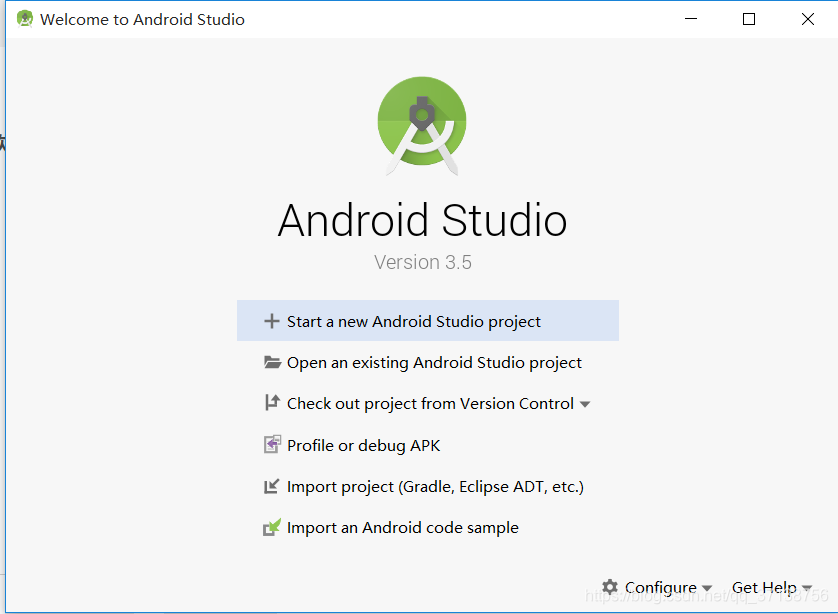Click the Version 3.5 text
The width and height of the screenshot is (838, 614).
[x=423, y=262]
